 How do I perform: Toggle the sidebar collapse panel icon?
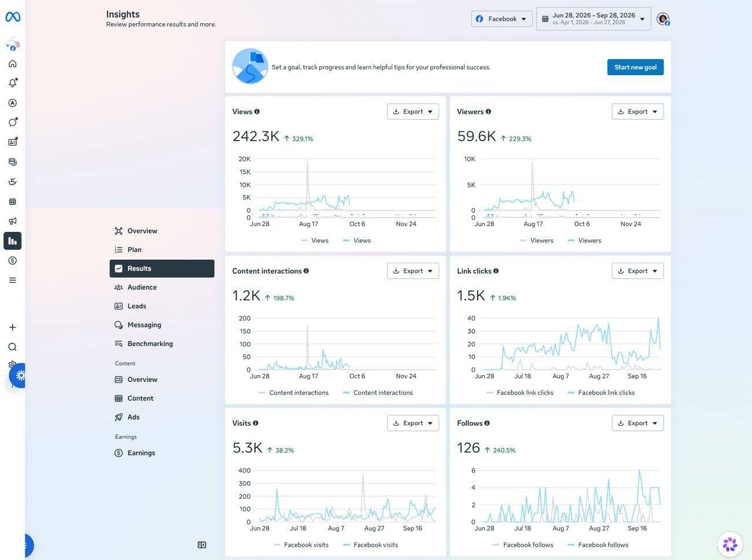(x=202, y=545)
